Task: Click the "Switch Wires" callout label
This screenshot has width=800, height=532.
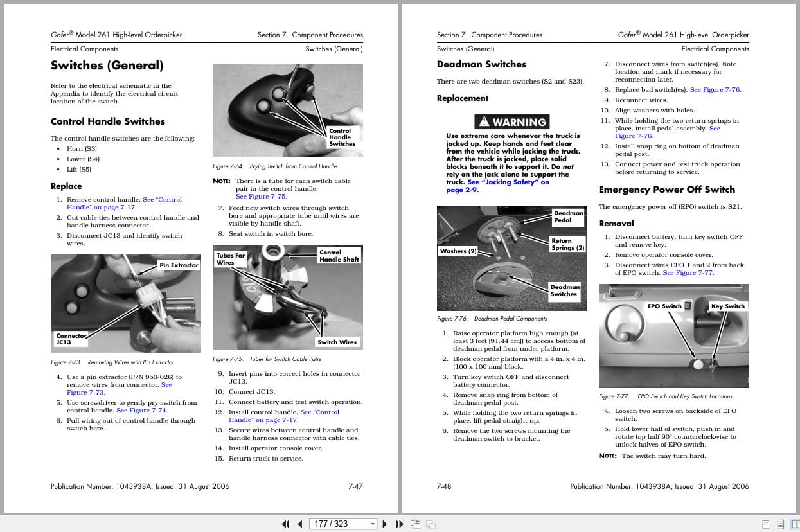Action: coord(337,342)
